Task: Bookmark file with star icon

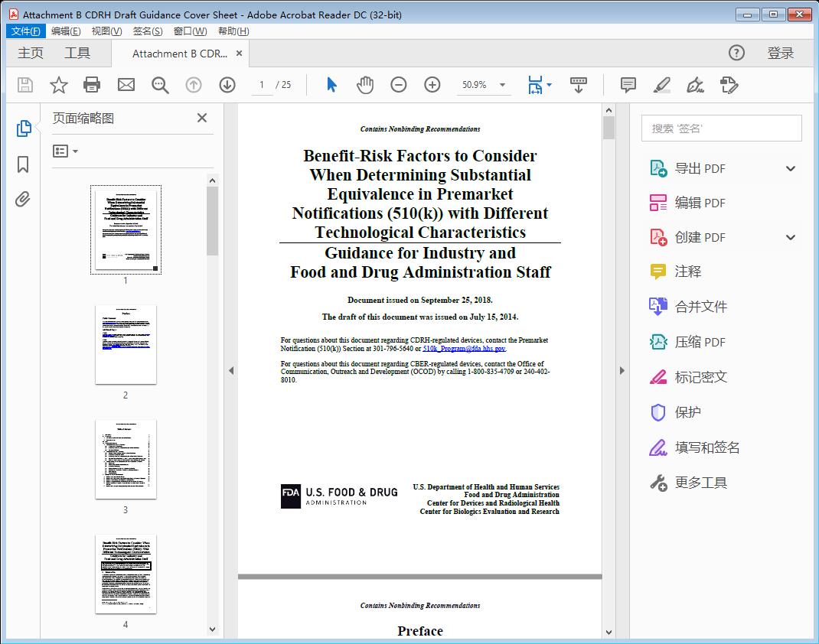Action: point(59,85)
